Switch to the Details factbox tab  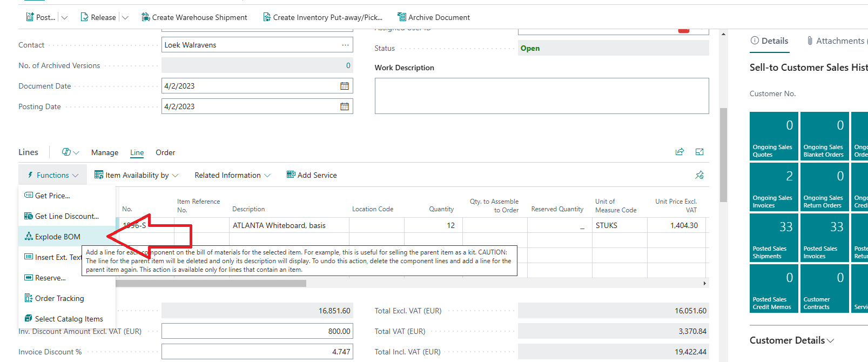[x=770, y=41]
